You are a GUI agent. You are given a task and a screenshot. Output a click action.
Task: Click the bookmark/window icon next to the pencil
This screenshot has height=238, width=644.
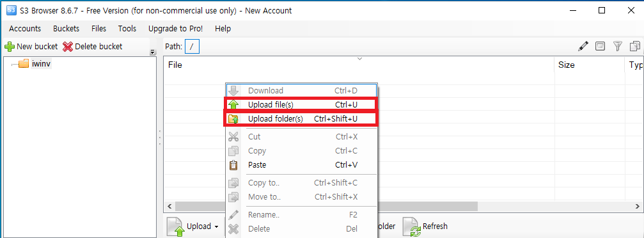(600, 46)
